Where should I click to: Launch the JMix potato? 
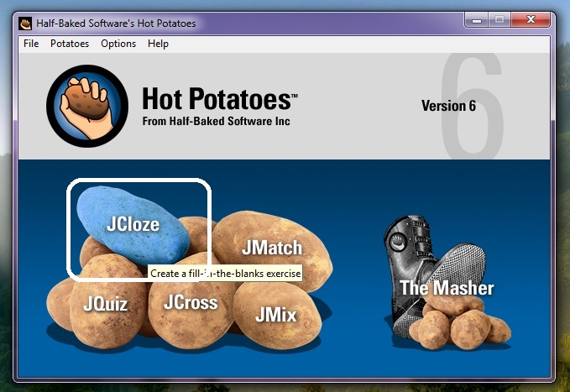(276, 315)
